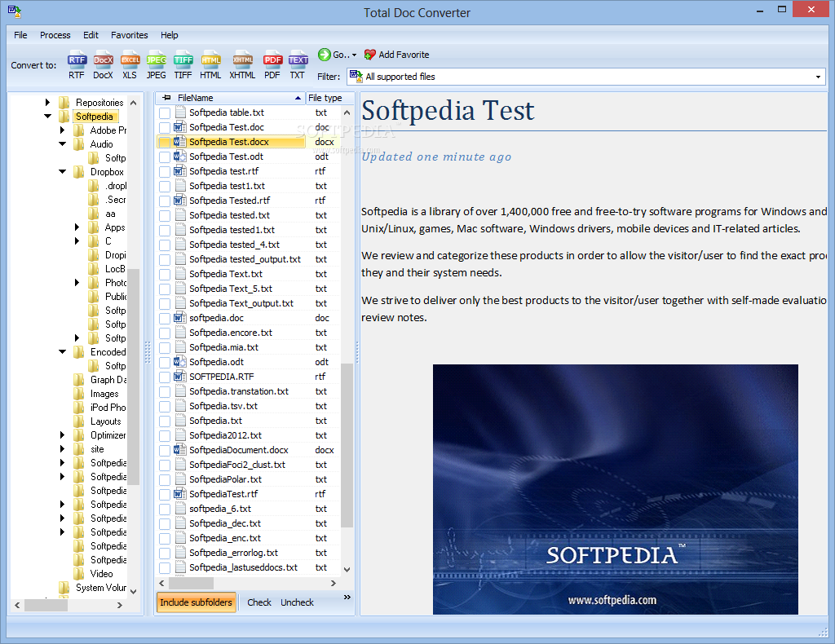Sort by the FileName column header
The width and height of the screenshot is (835, 644).
(230, 98)
